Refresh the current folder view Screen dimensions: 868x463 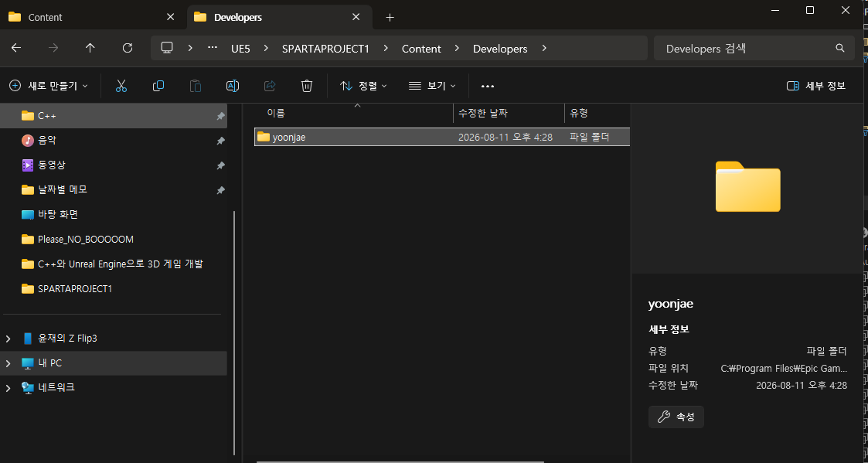tap(128, 48)
